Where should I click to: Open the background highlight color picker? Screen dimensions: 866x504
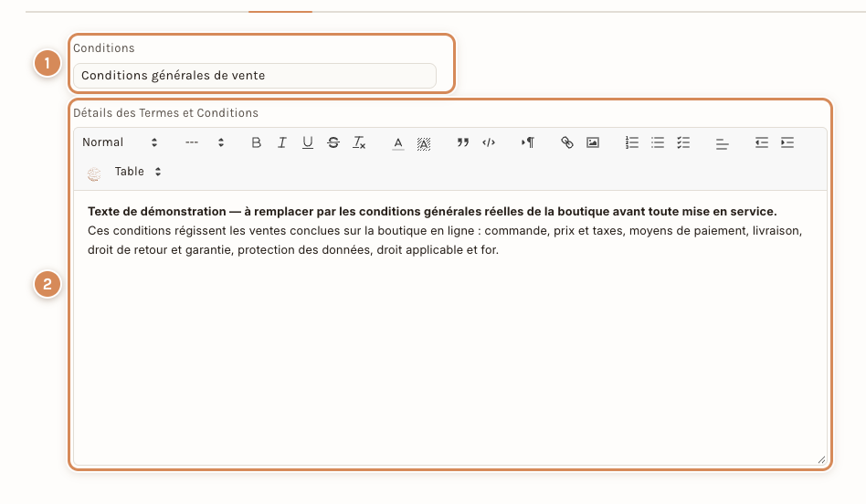click(x=424, y=143)
